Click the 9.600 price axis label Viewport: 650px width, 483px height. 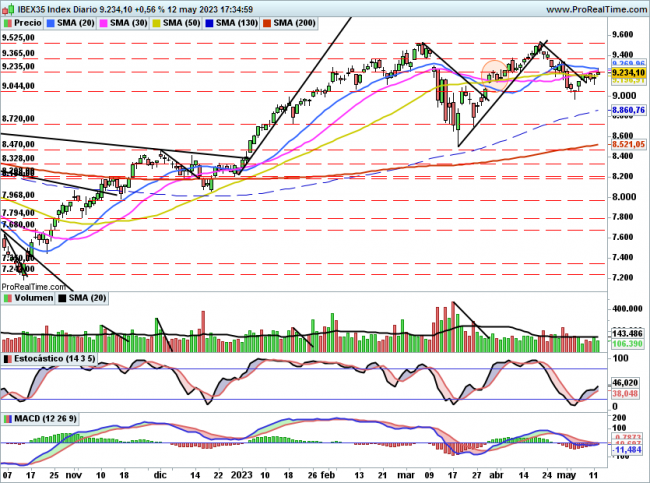pos(623,34)
